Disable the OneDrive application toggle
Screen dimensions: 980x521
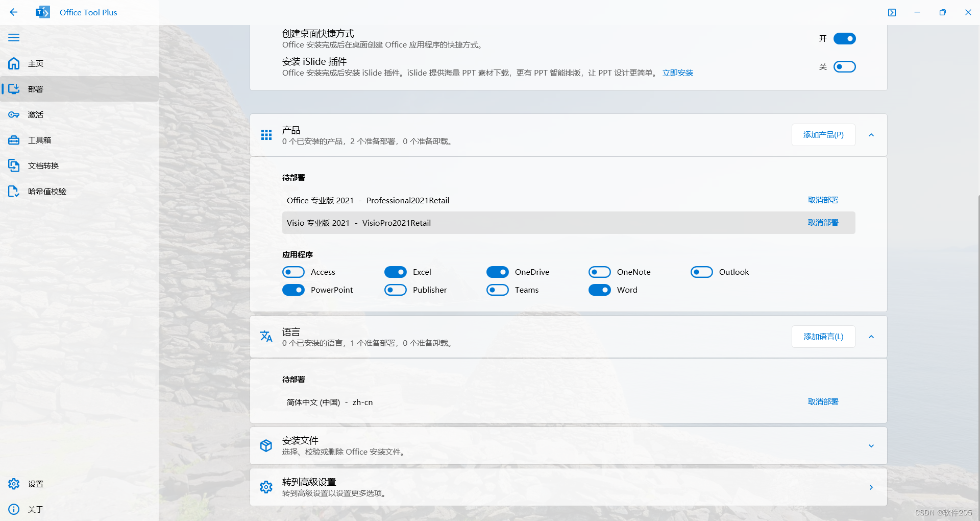pyautogui.click(x=498, y=272)
